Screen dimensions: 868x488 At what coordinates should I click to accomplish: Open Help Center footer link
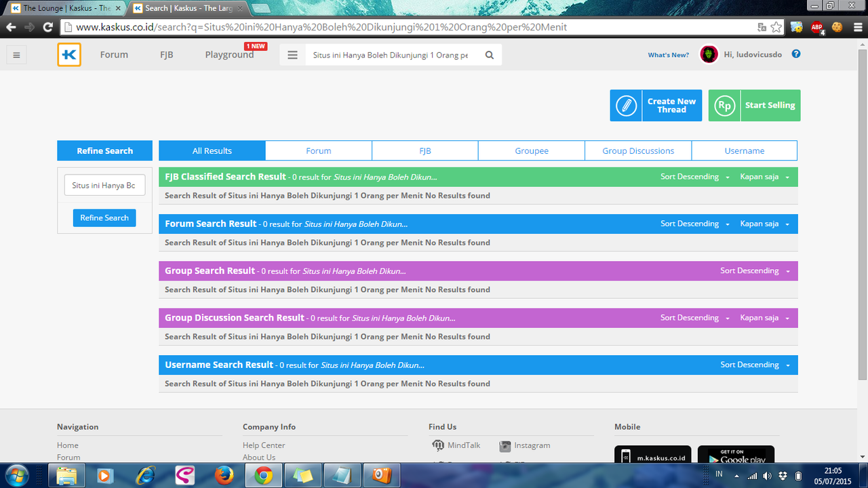pyautogui.click(x=264, y=445)
